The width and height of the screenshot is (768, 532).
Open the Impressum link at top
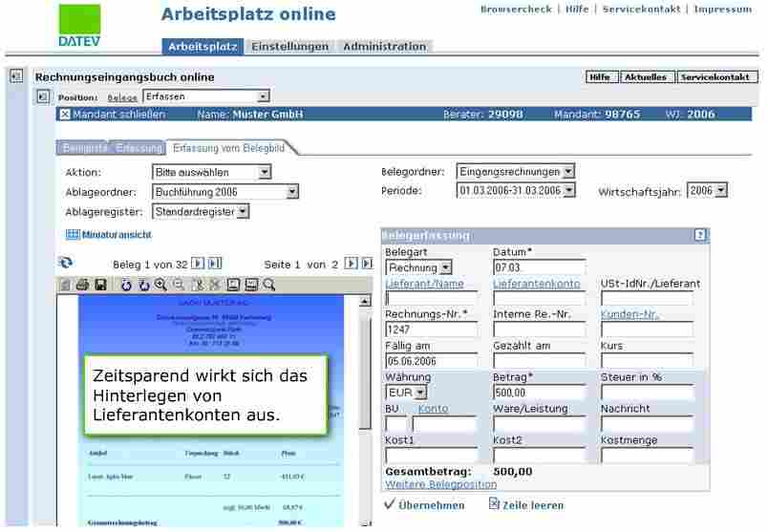[x=723, y=10]
